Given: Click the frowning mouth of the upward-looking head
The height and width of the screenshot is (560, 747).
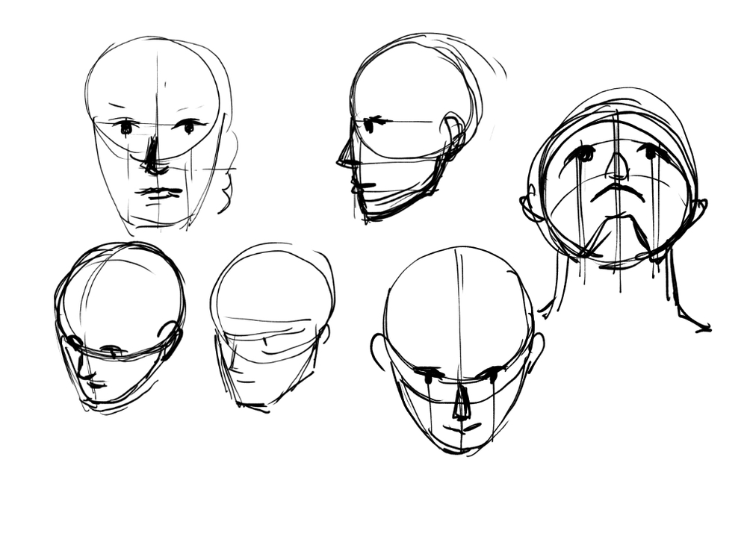Looking at the screenshot, I should pyautogui.click(x=619, y=194).
